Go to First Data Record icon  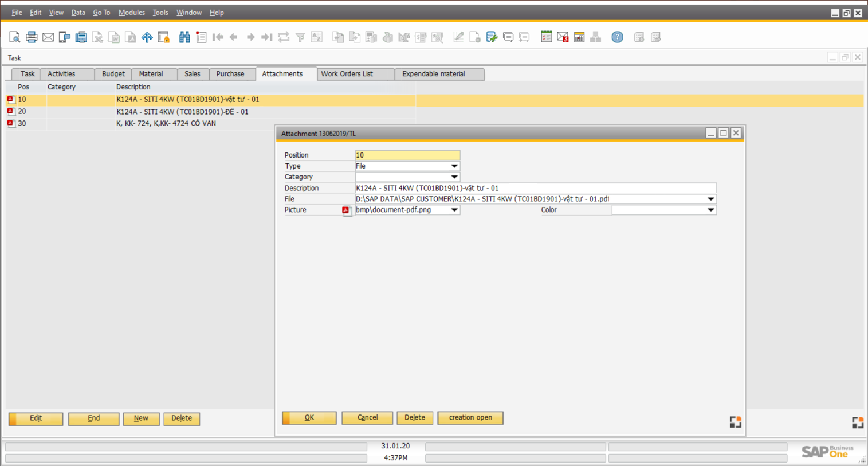click(218, 37)
